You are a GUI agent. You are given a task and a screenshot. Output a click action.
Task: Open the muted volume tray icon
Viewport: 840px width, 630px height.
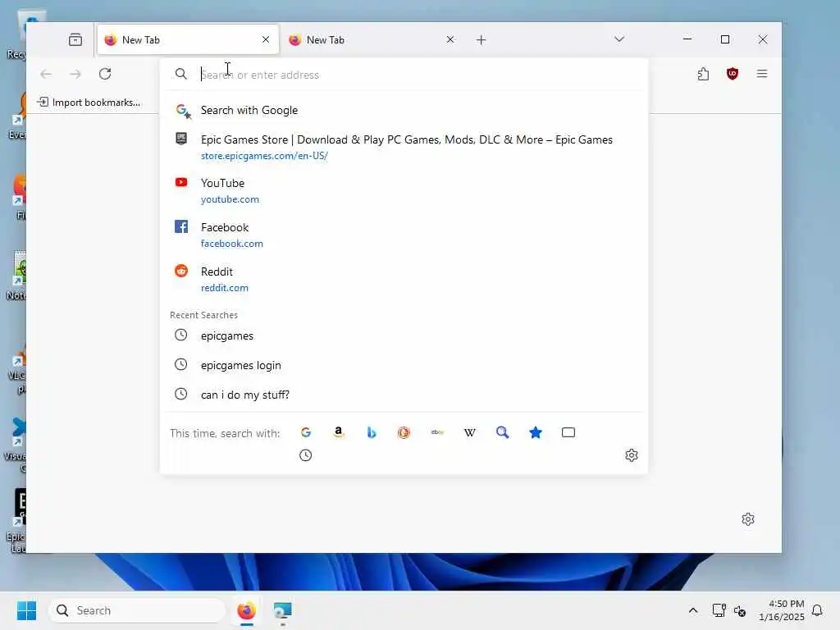[740, 610]
